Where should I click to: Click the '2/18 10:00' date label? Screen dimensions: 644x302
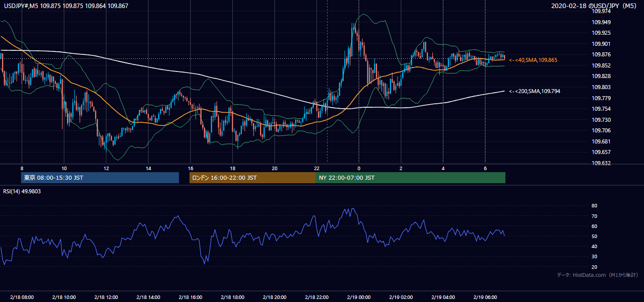[64, 297]
